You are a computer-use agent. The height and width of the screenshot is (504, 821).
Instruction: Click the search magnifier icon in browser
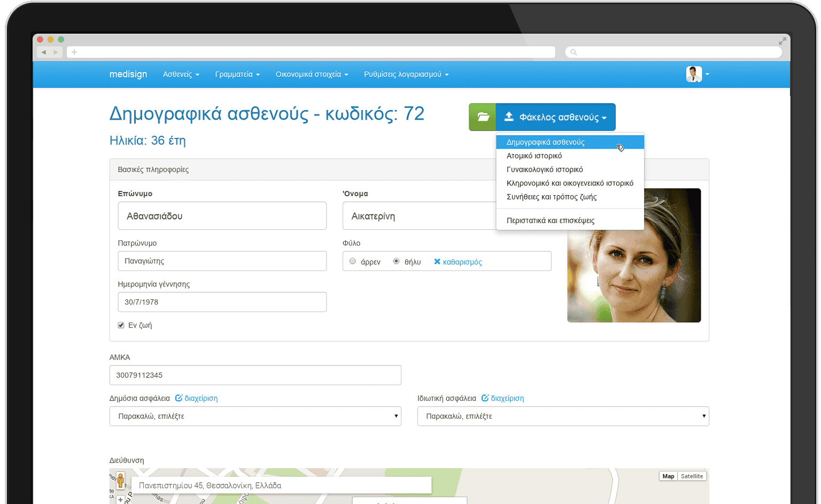click(574, 52)
